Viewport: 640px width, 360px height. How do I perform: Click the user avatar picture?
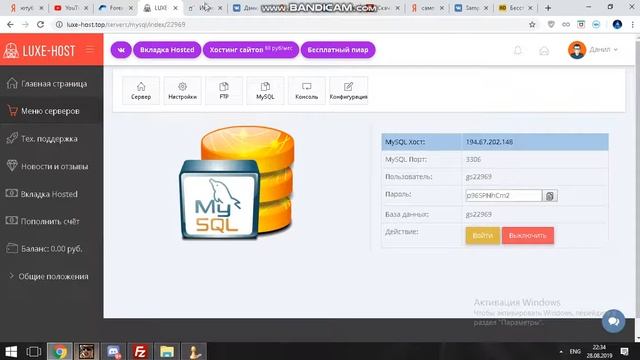577,50
